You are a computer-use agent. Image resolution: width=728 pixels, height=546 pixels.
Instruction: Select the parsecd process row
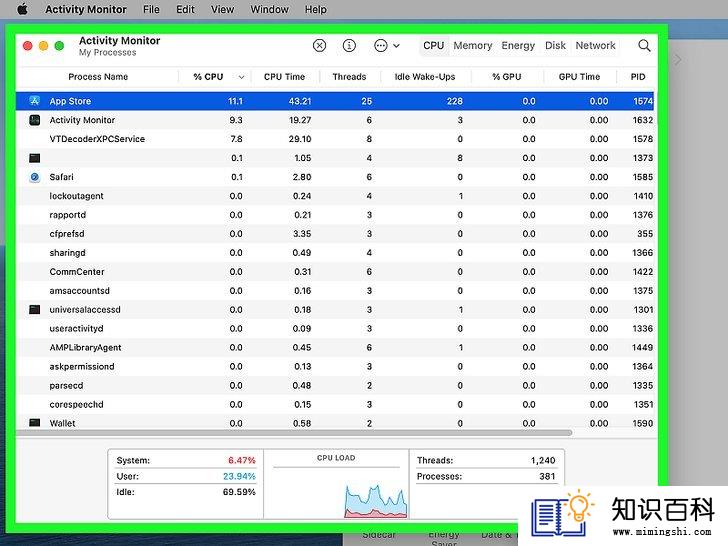coord(335,385)
